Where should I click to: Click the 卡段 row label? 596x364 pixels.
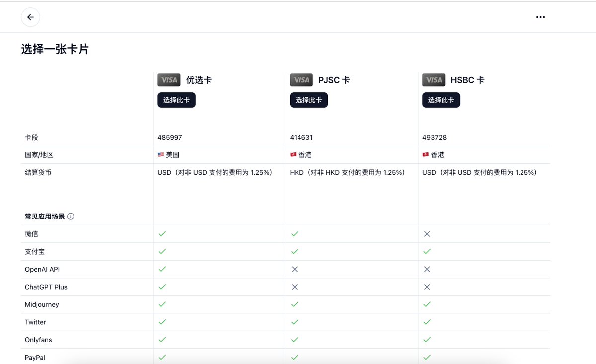(31, 137)
